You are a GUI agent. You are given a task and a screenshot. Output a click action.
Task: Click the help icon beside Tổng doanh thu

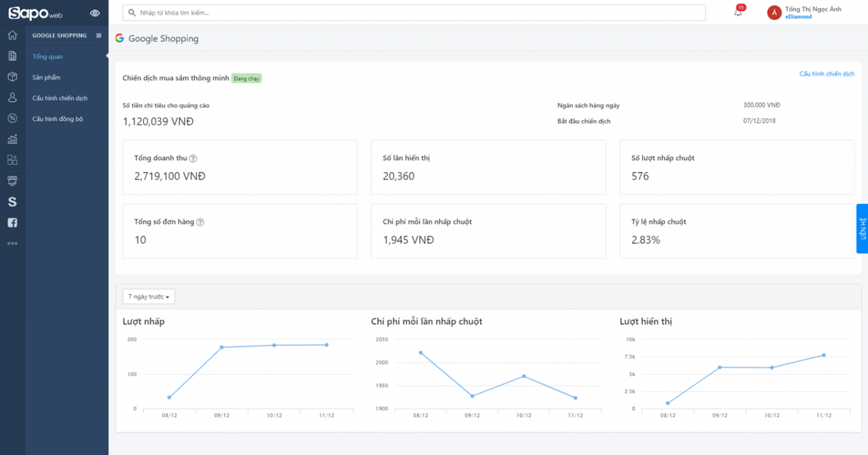(x=193, y=158)
